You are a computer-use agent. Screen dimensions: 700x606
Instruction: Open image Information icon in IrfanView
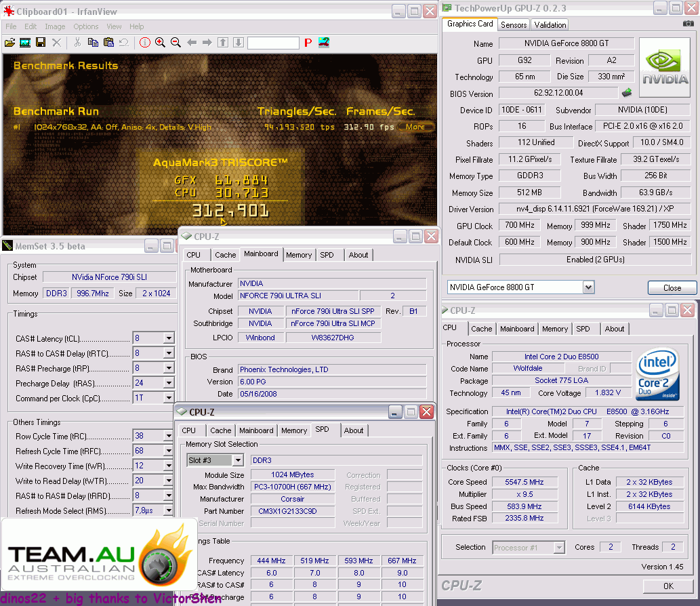tap(144, 43)
